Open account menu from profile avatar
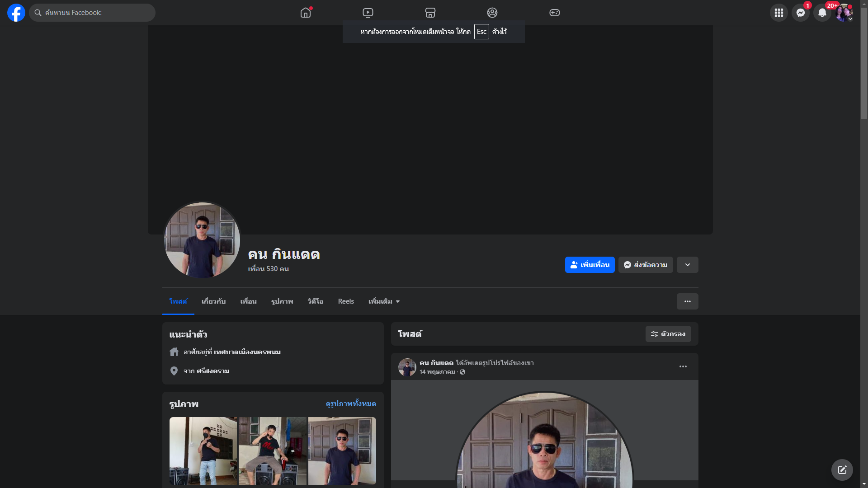The image size is (868, 488). (844, 13)
